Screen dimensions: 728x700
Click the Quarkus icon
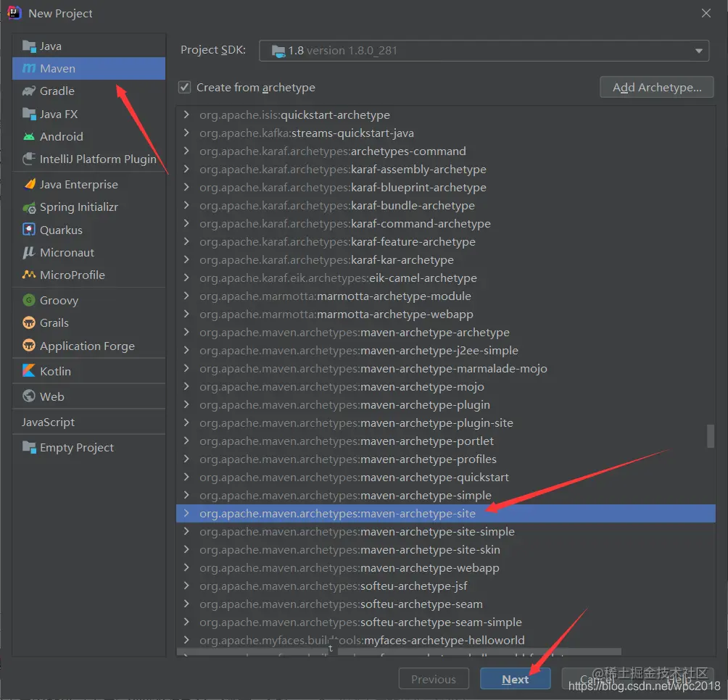coord(29,230)
